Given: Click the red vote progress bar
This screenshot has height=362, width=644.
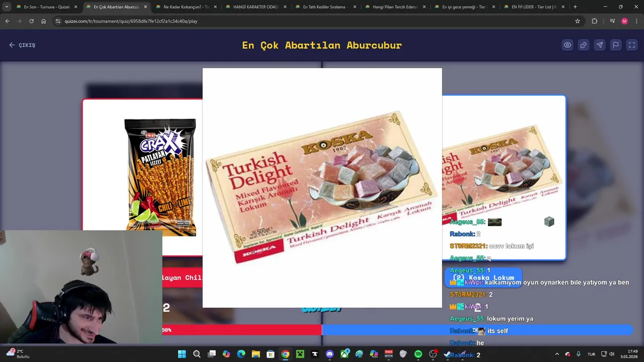Looking at the screenshot, I should click(242, 330).
